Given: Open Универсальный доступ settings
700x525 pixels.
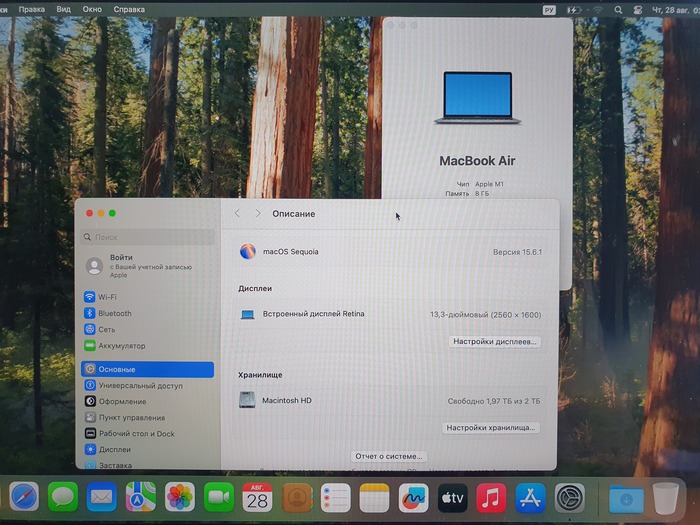Looking at the screenshot, I should coord(147,385).
